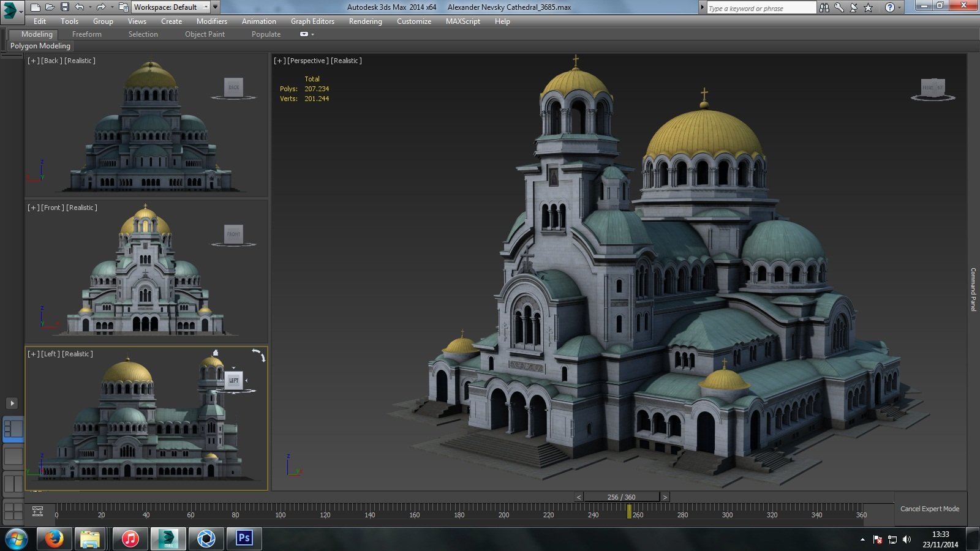Switch to the Selection ribbon tab
The image size is (980, 551).
143,34
